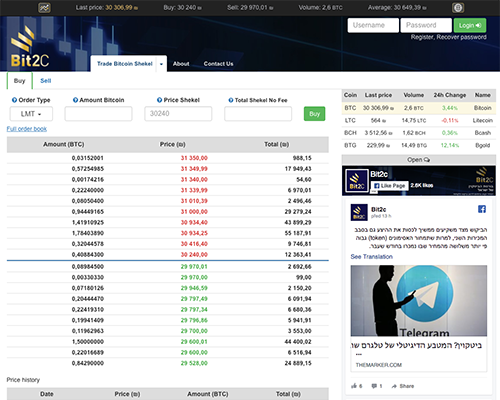
Task: Expand the Trade Bitcoin Shekel dropdown arrow
Action: click(x=161, y=64)
